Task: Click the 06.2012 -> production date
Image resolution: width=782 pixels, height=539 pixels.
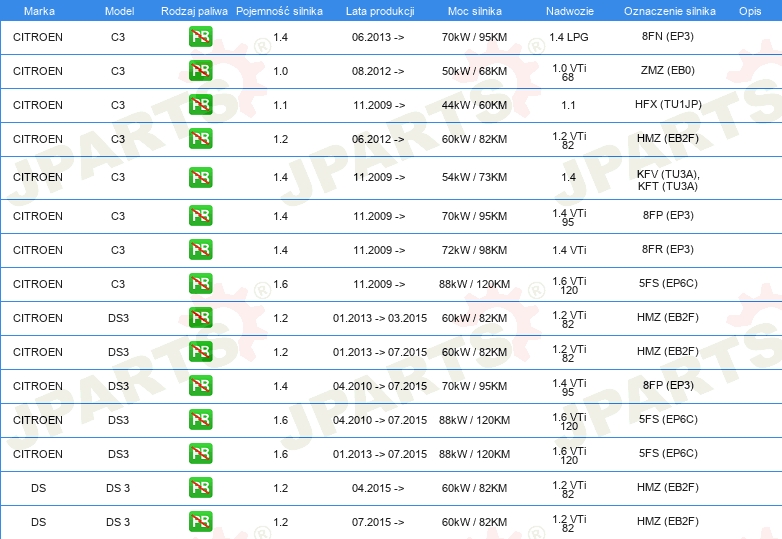Action: tap(378, 139)
